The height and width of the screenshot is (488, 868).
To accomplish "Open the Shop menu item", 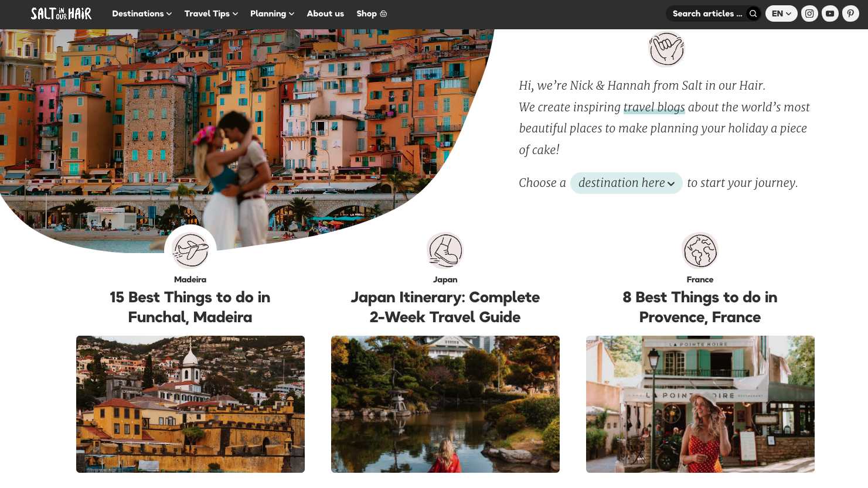I will 372,13.
